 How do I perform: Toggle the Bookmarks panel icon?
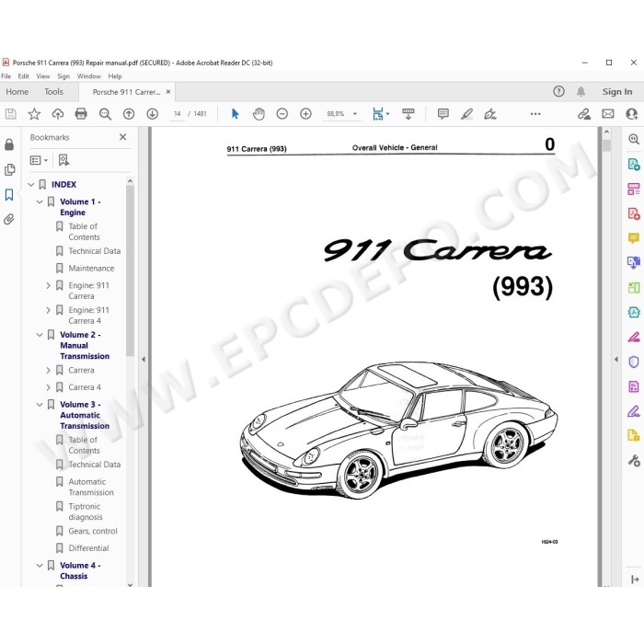(9, 194)
